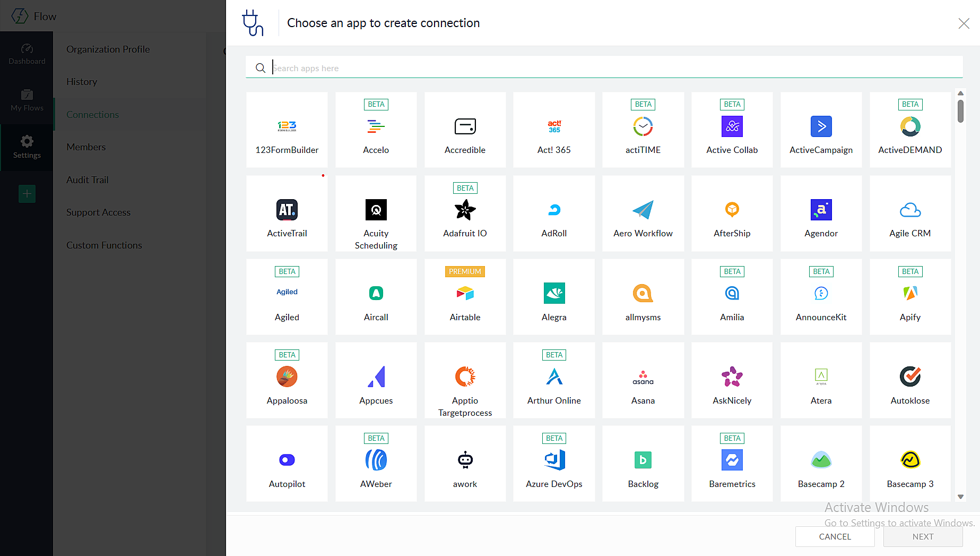Pick the Agendor app icon
The height and width of the screenshot is (556, 980).
[x=821, y=210]
